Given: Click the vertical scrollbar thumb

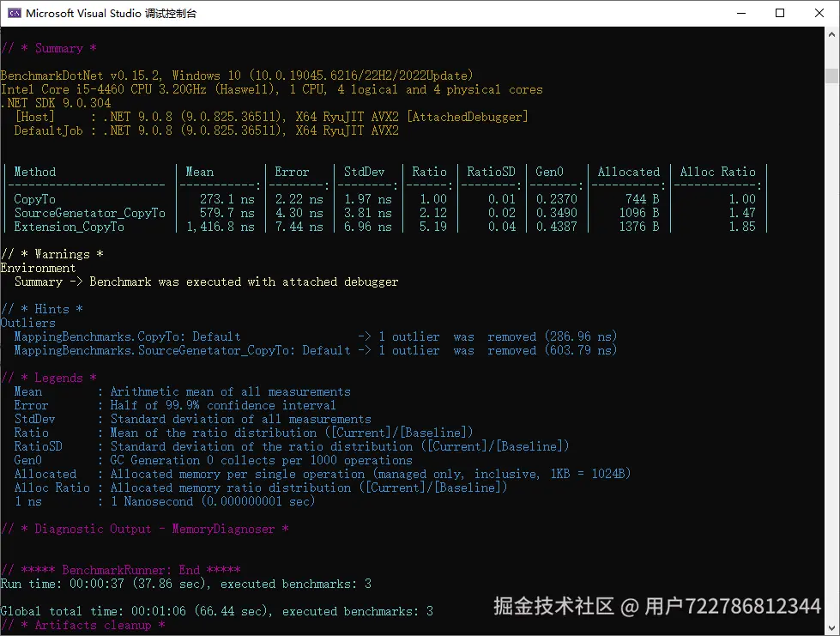Looking at the screenshot, I should (x=831, y=76).
